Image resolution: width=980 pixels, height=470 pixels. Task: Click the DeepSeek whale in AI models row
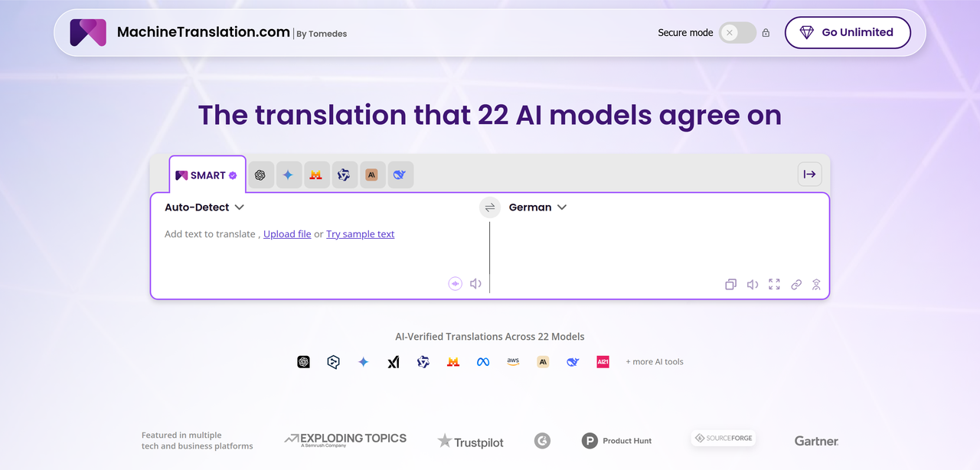573,362
